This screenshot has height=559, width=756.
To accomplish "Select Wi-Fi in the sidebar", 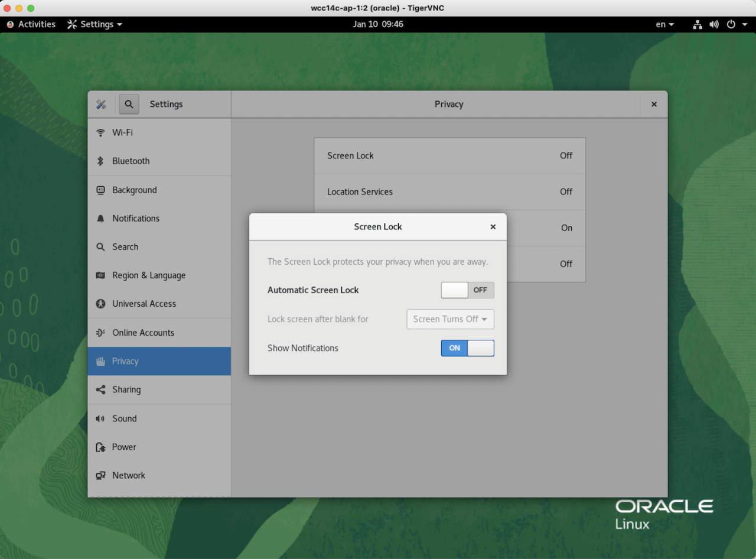I will tap(159, 132).
